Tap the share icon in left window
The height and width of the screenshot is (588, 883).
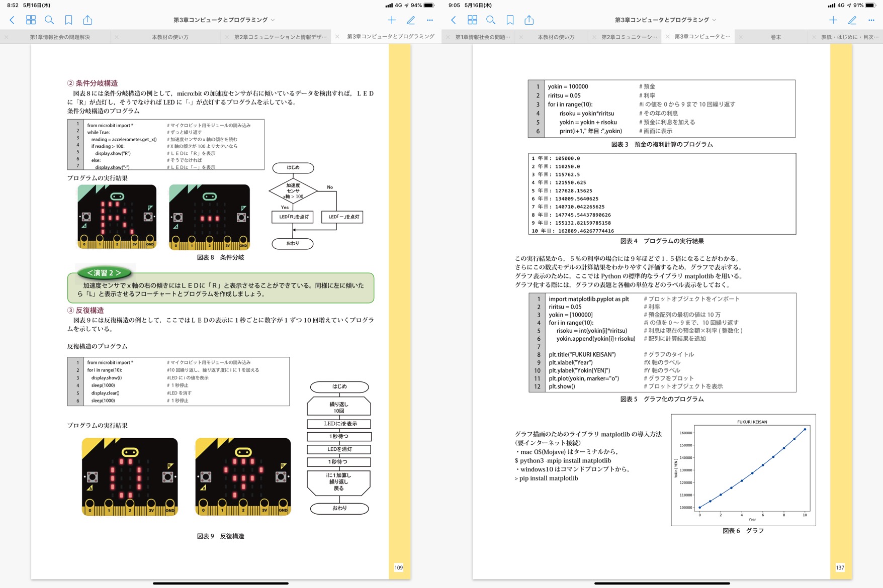87,20
